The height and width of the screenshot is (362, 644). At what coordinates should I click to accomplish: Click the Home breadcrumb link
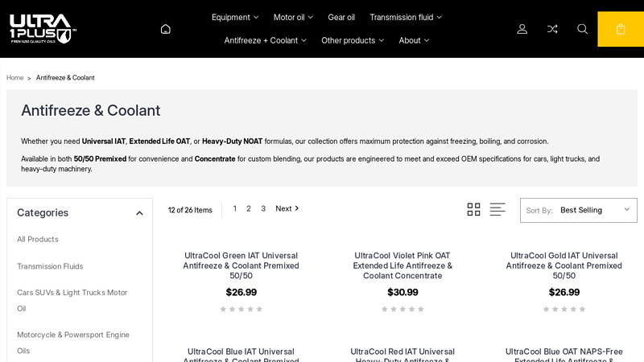pos(15,78)
